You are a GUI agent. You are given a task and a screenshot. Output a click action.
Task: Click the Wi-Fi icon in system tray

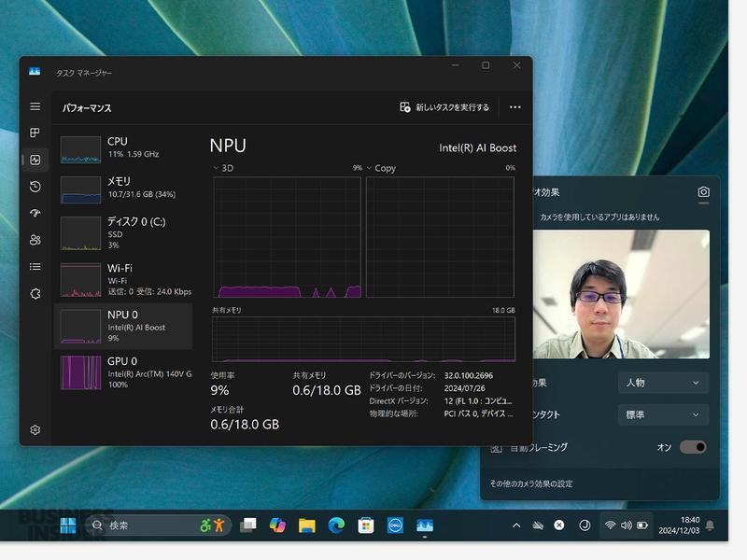click(610, 525)
